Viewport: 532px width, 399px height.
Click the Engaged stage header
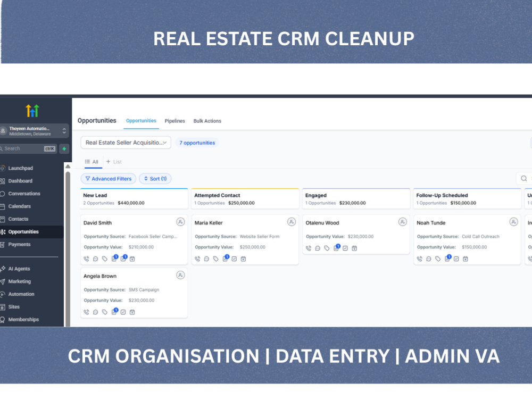(356, 199)
